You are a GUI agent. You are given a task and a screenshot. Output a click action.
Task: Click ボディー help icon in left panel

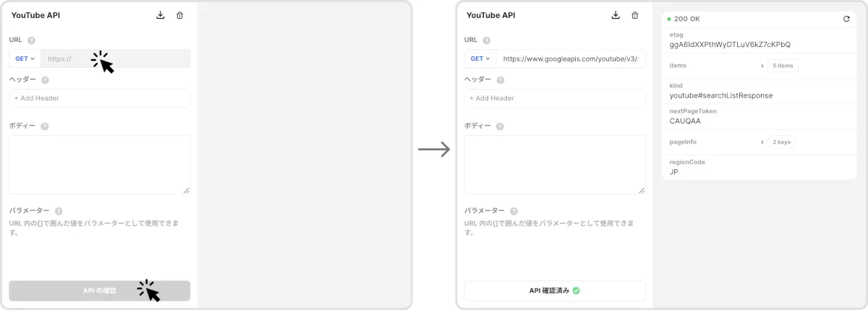(45, 126)
